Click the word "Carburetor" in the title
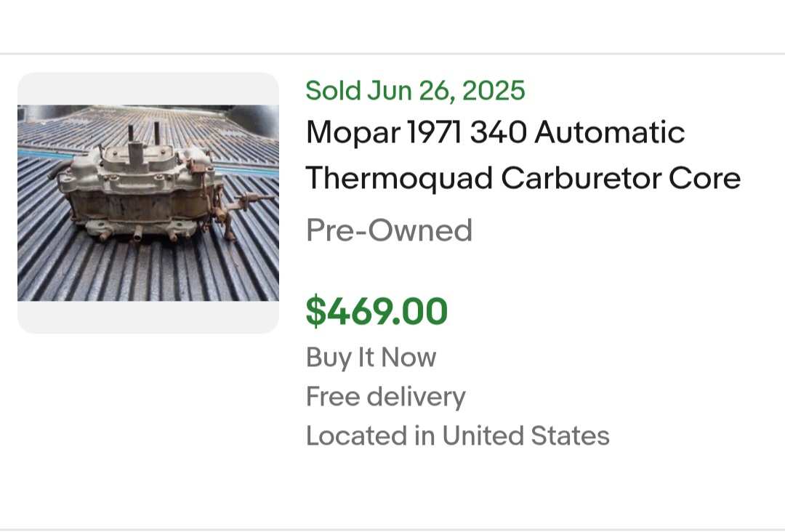The height and width of the screenshot is (532, 785). tap(581, 178)
